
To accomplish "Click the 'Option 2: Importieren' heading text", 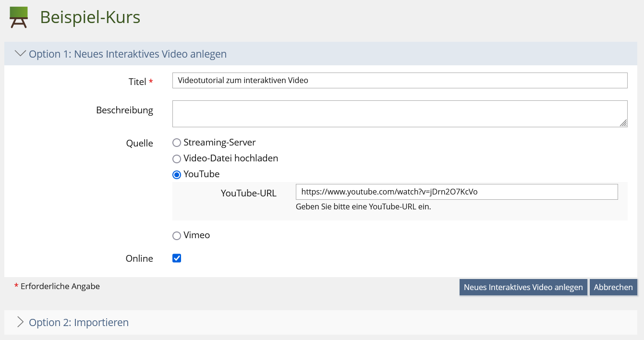I will click(x=79, y=323).
